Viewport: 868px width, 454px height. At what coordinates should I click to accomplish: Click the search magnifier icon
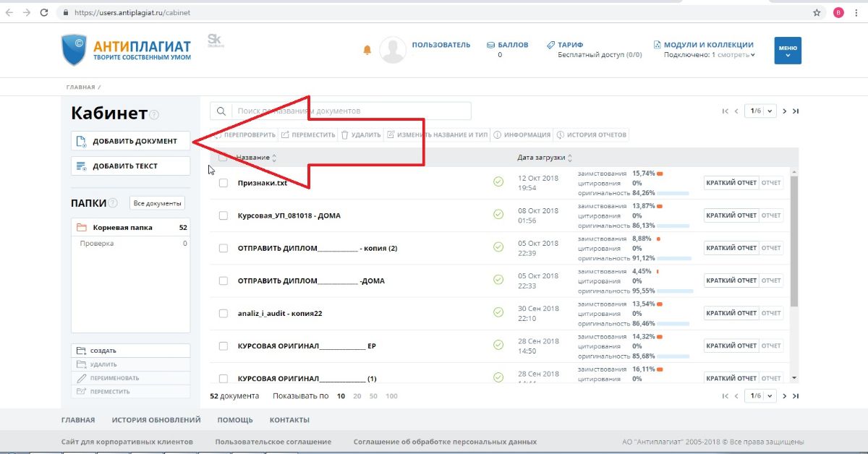click(221, 111)
